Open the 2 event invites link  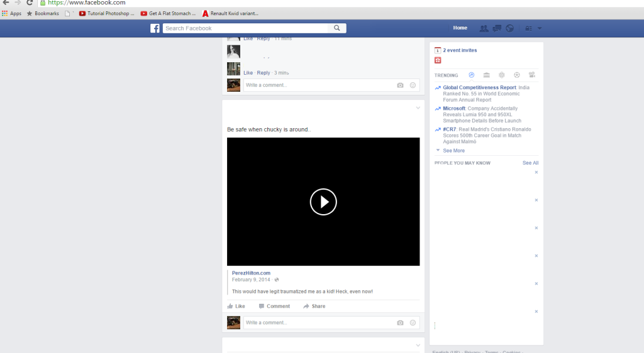tap(460, 50)
